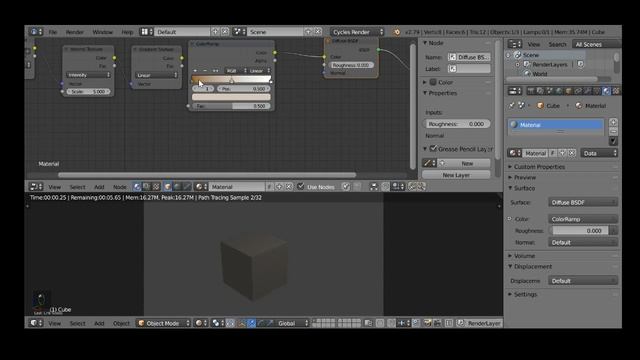The height and width of the screenshot is (360, 640).
Task: Open the Node menu in node editor
Action: pos(120,187)
